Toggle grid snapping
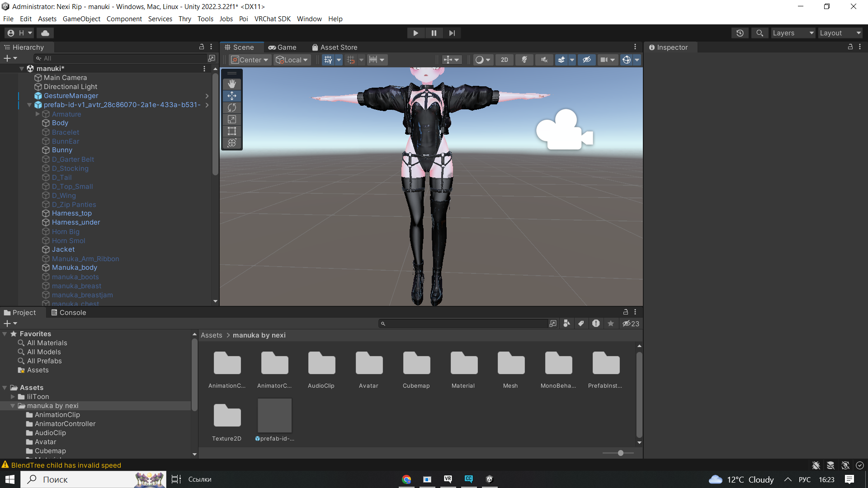This screenshot has width=868, height=488. 351,60
